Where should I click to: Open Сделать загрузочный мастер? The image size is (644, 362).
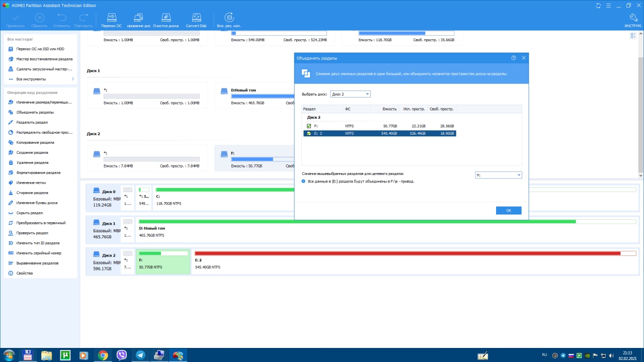(x=40, y=69)
